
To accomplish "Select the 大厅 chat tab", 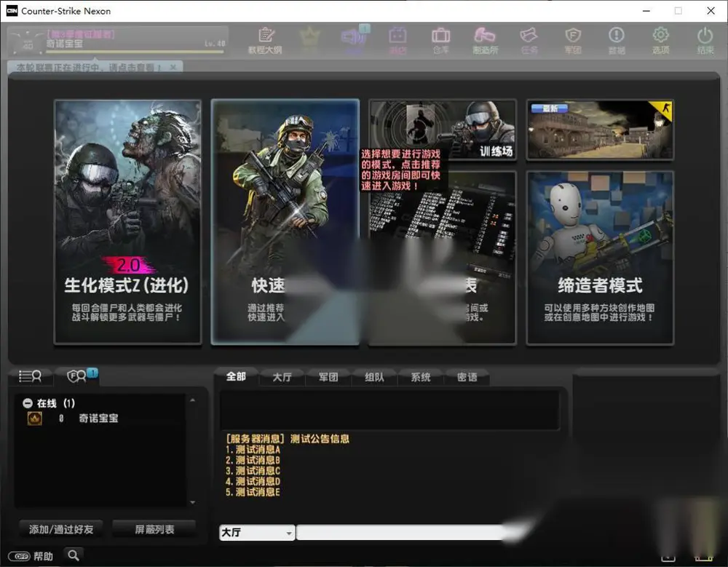I will (282, 377).
